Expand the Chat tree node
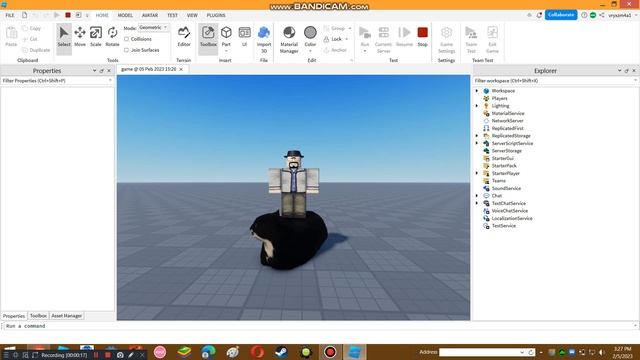640x360 pixels. tap(477, 196)
